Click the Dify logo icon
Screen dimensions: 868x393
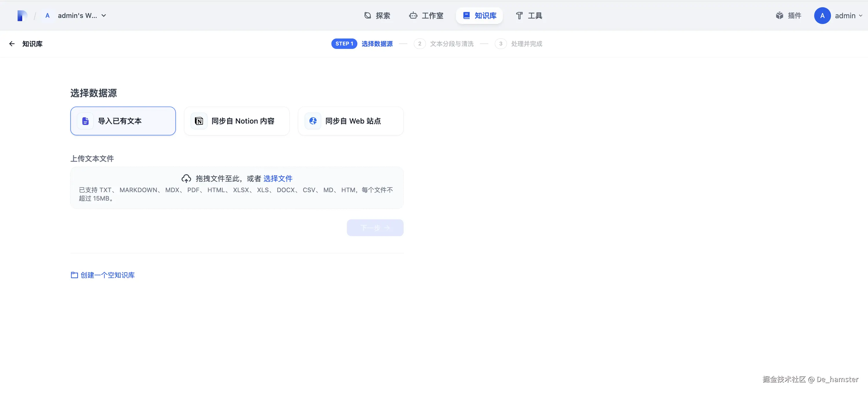click(x=22, y=16)
